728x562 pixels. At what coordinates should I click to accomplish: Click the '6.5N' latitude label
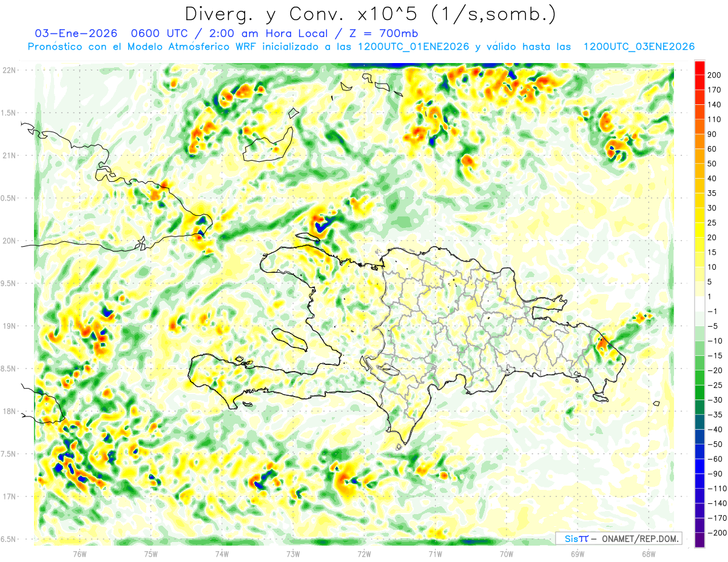point(8,539)
